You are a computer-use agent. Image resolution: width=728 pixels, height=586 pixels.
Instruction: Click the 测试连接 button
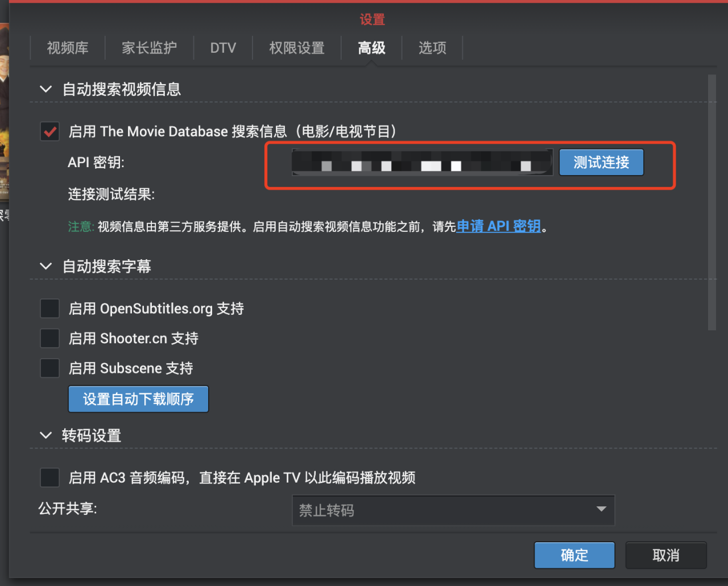coord(601,162)
